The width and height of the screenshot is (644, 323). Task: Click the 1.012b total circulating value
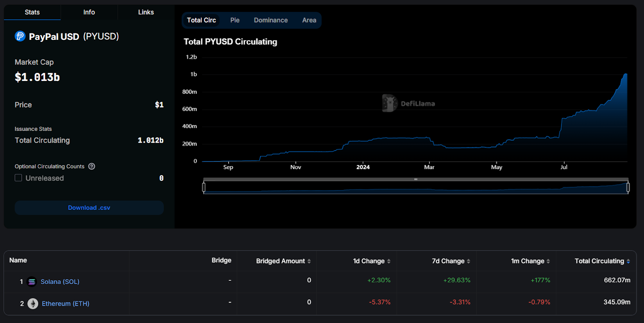[151, 141]
